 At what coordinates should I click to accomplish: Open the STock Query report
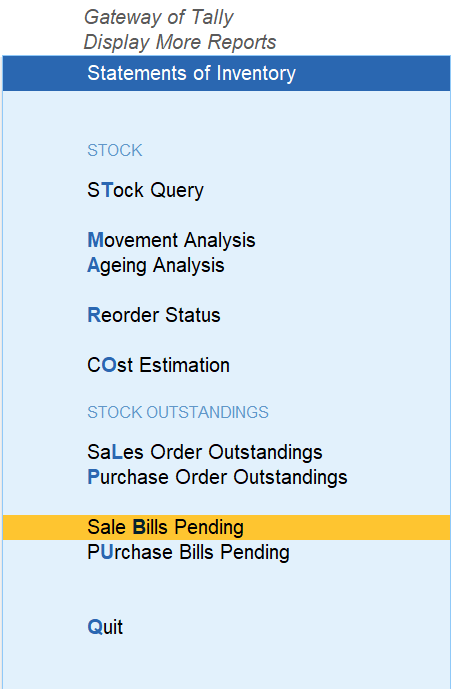pos(145,190)
